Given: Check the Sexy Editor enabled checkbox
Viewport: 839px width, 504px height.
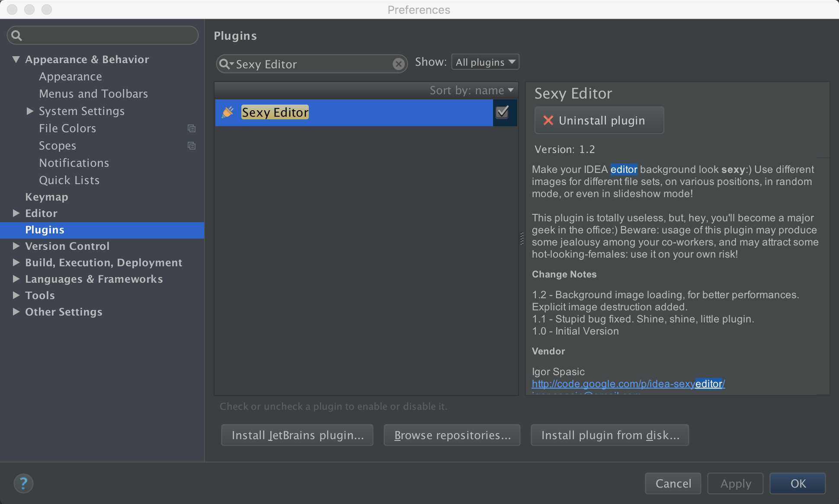Looking at the screenshot, I should click(503, 112).
